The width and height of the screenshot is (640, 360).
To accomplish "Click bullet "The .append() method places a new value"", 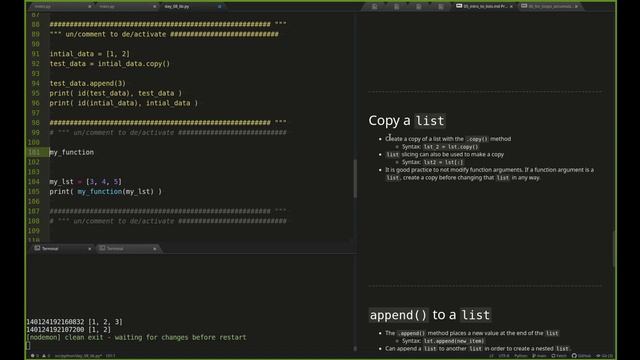I will coord(472,333).
